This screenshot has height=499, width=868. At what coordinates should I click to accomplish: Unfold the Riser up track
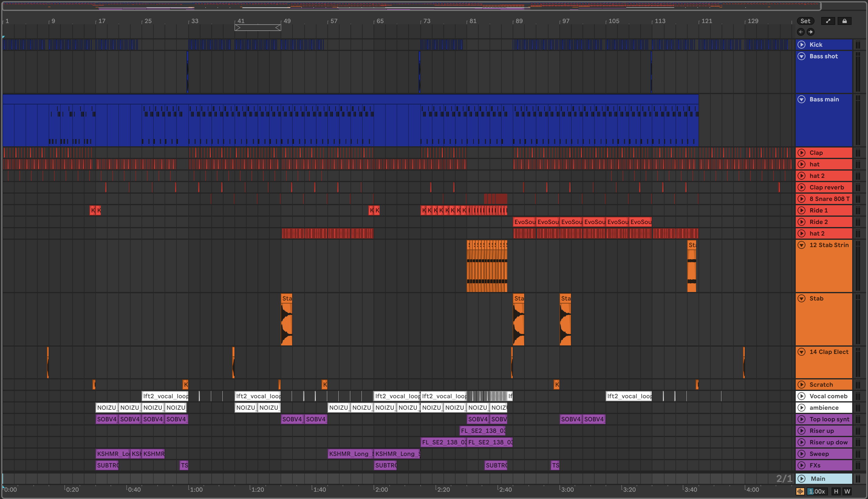point(801,431)
